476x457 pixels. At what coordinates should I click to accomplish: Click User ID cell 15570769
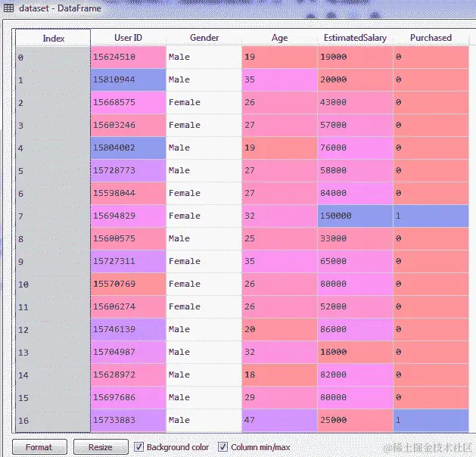[x=128, y=284]
